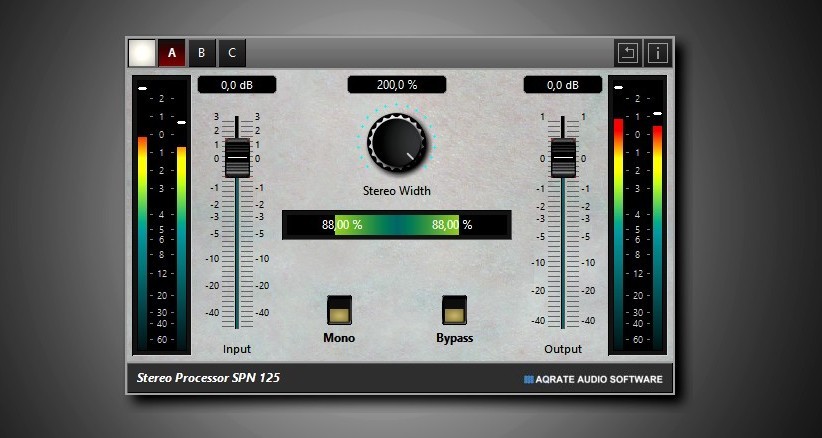Toggle the Bypass switch
Image resolution: width=822 pixels, height=438 pixels.
click(455, 311)
